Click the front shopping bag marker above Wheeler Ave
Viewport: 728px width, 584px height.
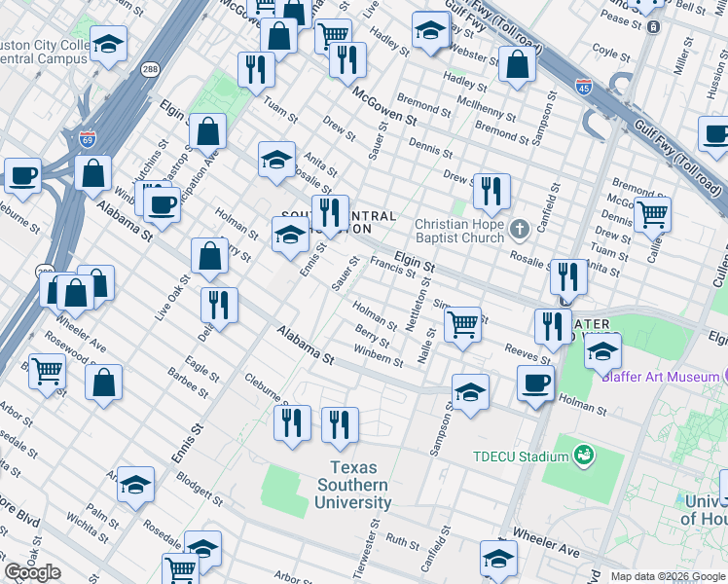point(75,295)
